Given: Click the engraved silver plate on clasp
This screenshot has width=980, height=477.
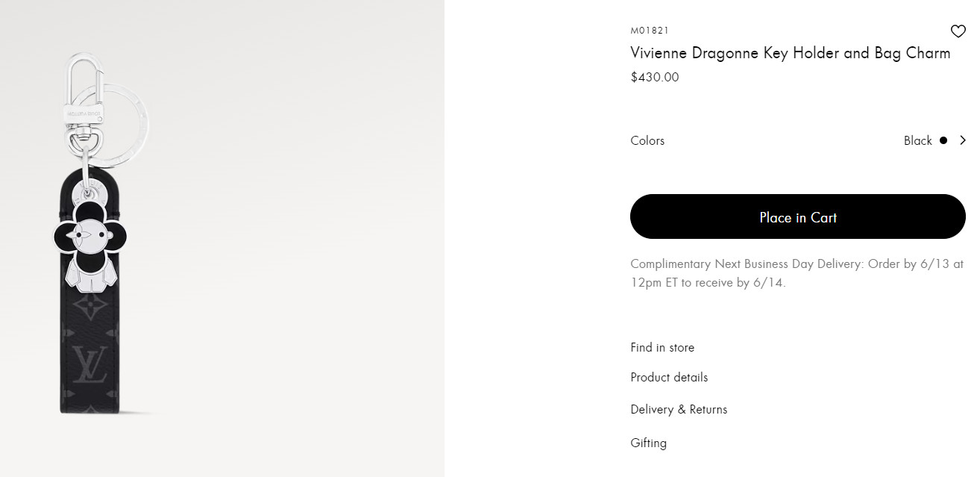Looking at the screenshot, I should coord(82,113).
